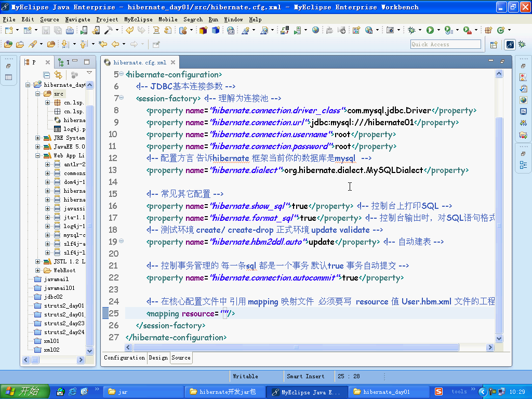Switch to MyEclipse Java Enterprise perspective icon
This screenshot has height=399, width=532.
pos(510,45)
